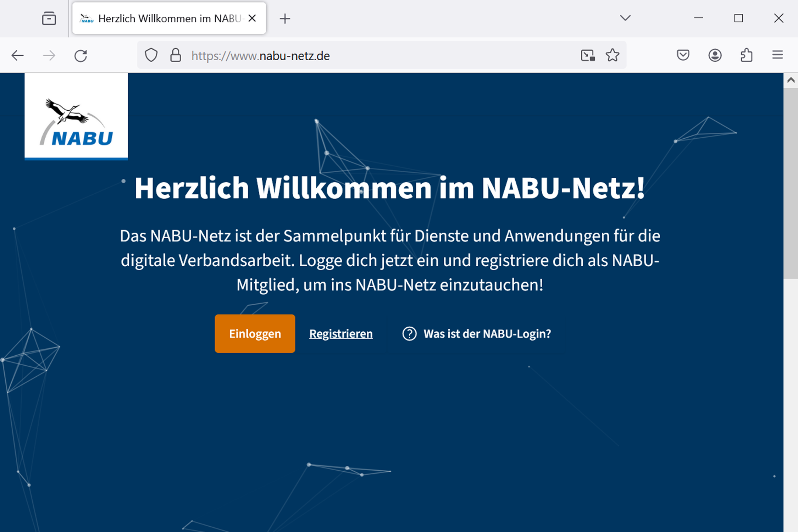Click the question mark circle icon
Viewport: 798px width, 532px height.
tap(409, 334)
